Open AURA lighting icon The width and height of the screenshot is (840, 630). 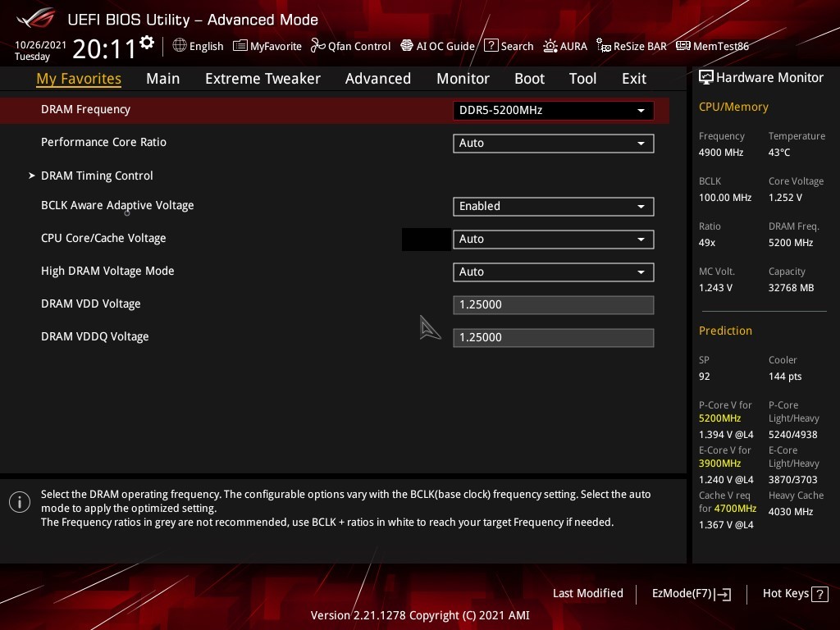point(550,46)
